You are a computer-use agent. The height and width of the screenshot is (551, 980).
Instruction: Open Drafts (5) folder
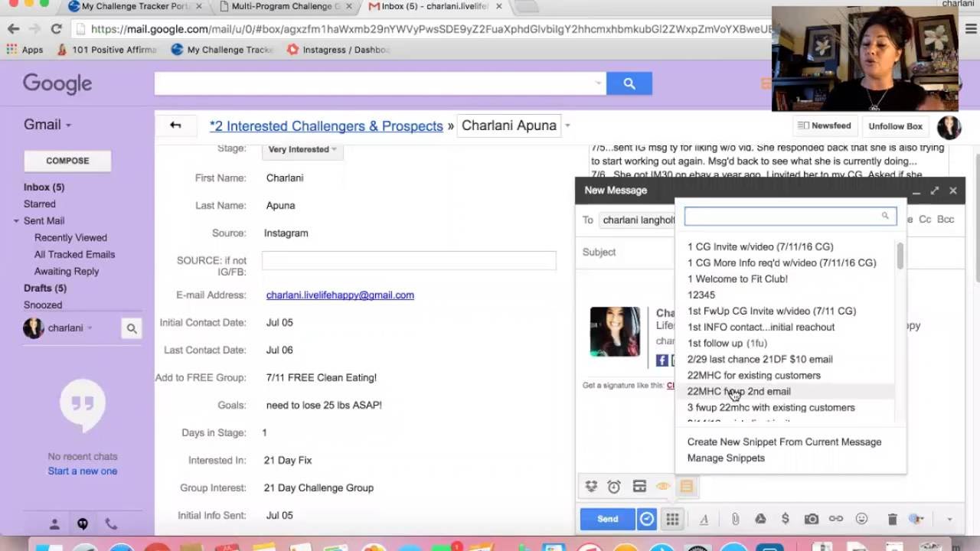45,289
